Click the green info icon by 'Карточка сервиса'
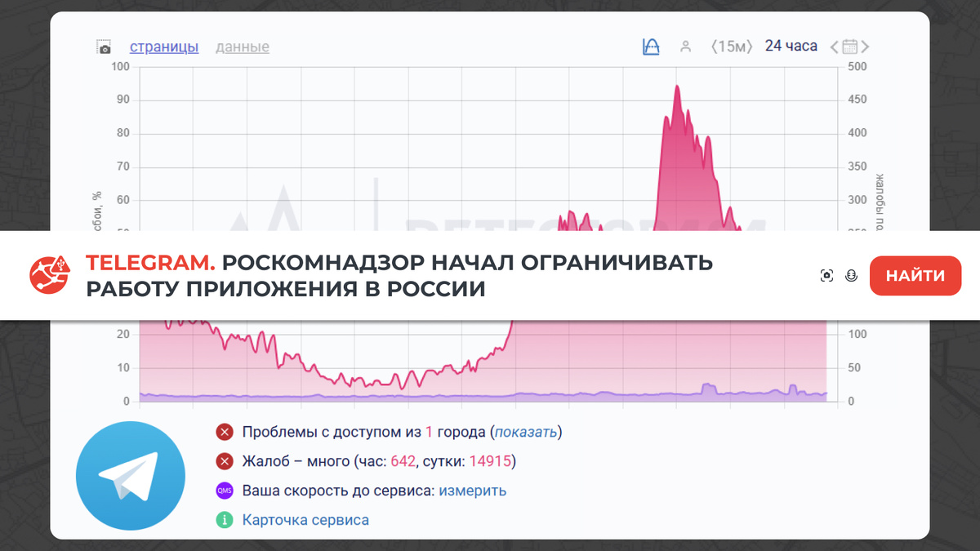 (x=225, y=520)
